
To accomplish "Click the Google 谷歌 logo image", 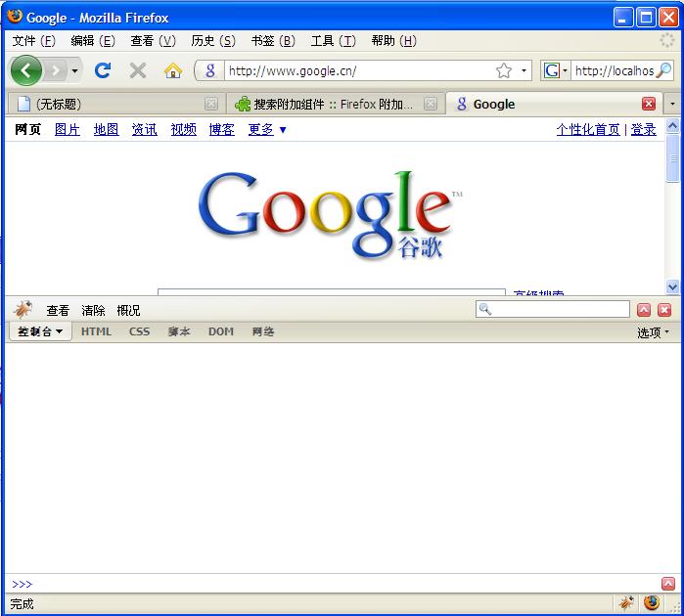I will click(329, 215).
